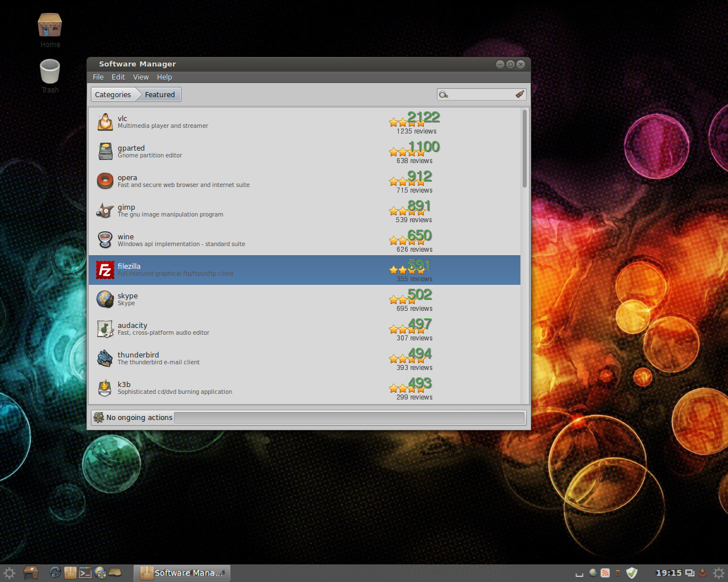
Task: Click the small speaker tray icon
Action: click(x=618, y=573)
